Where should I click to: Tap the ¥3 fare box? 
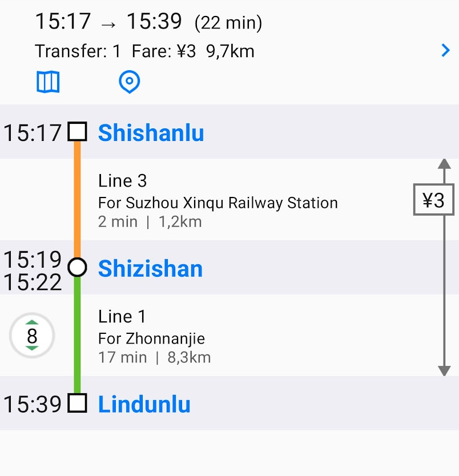tap(433, 199)
